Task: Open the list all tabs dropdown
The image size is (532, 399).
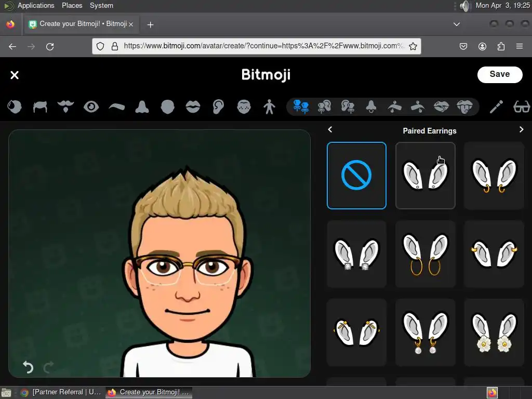Action: (x=457, y=24)
